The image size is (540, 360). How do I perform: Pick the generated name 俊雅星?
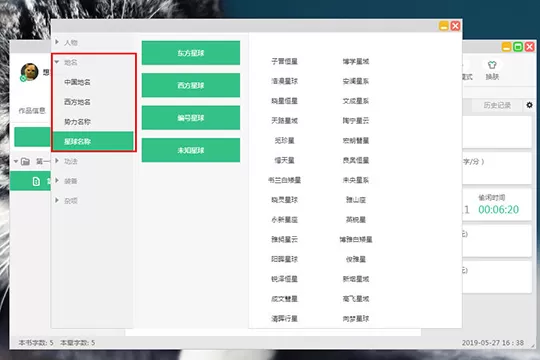tap(356, 259)
